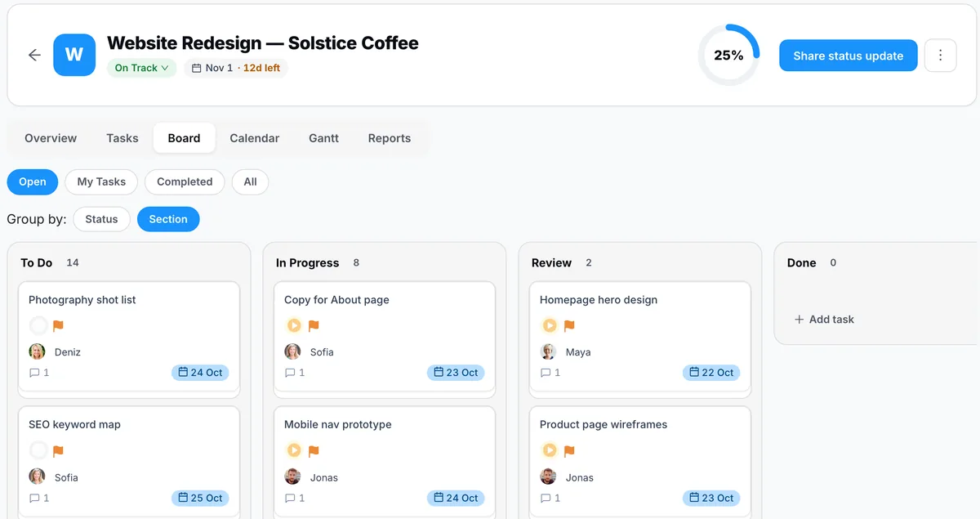The image size is (980, 519).
Task: Go back using the left arrow icon
Action: pos(34,55)
